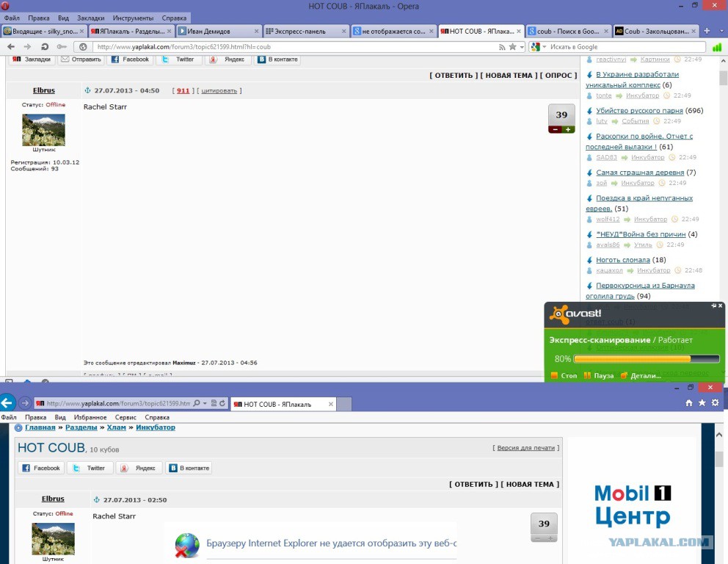Share via 'В контакте' button in Opera page
Viewport: 728px width, 564px height.
[277, 59]
